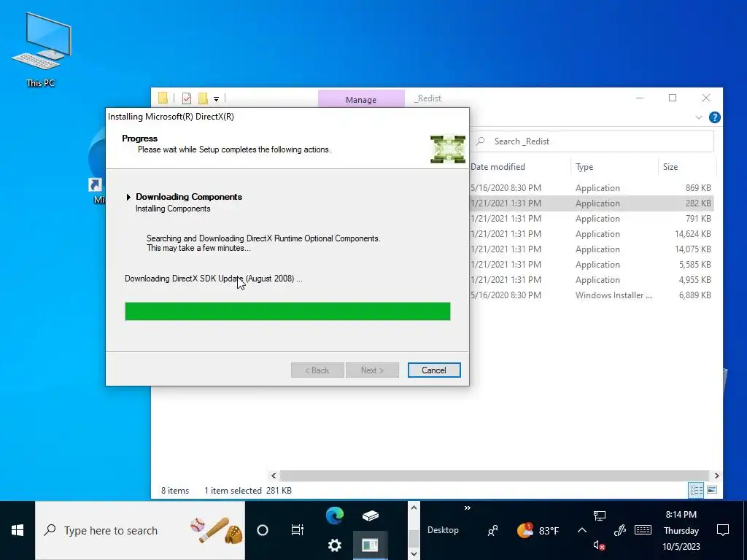The height and width of the screenshot is (560, 747).
Task: Click the August 2008 SDK download status text
Action: click(x=214, y=279)
